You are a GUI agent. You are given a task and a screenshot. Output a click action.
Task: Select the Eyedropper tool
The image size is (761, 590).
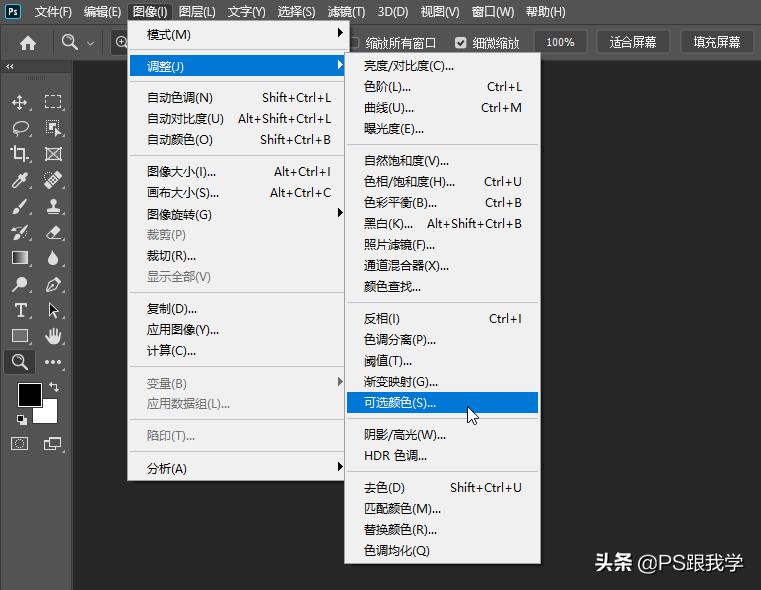(x=19, y=180)
